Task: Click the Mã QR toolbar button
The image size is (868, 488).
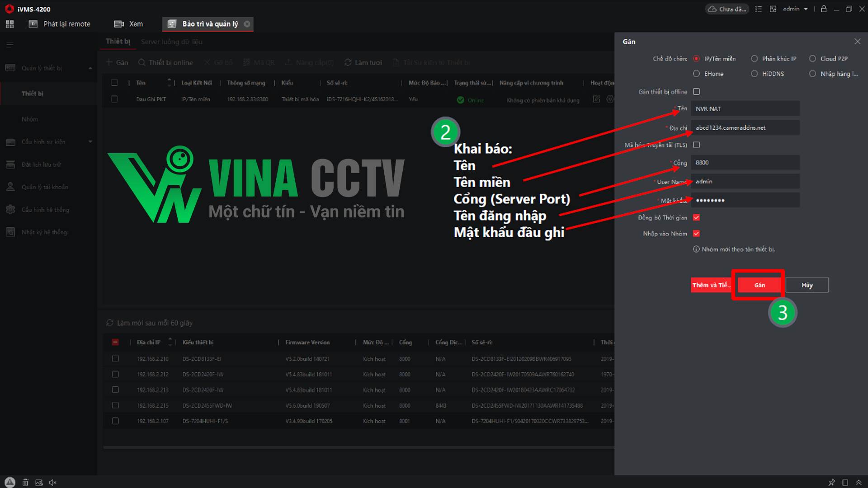Action: [259, 62]
